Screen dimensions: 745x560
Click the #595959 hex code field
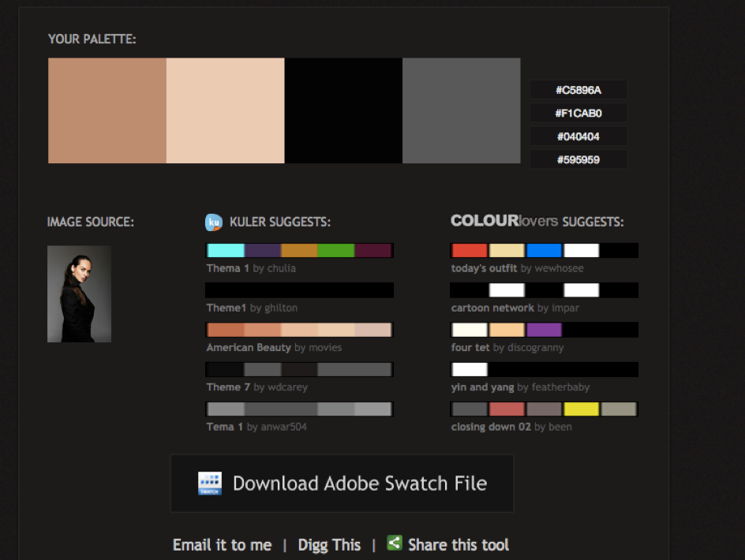(578, 159)
